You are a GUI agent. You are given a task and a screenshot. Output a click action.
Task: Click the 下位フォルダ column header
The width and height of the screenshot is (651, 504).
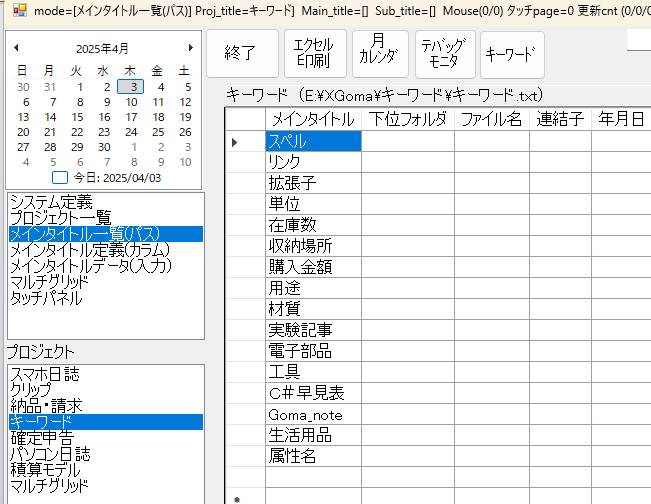407,120
